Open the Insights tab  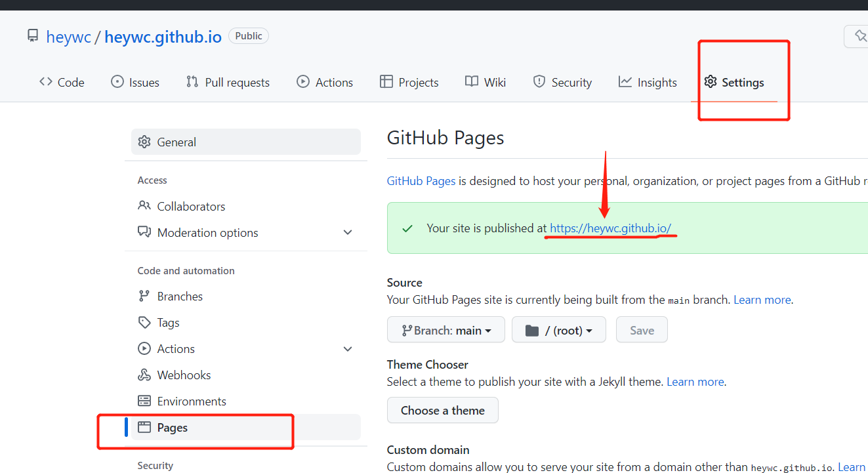pos(648,82)
